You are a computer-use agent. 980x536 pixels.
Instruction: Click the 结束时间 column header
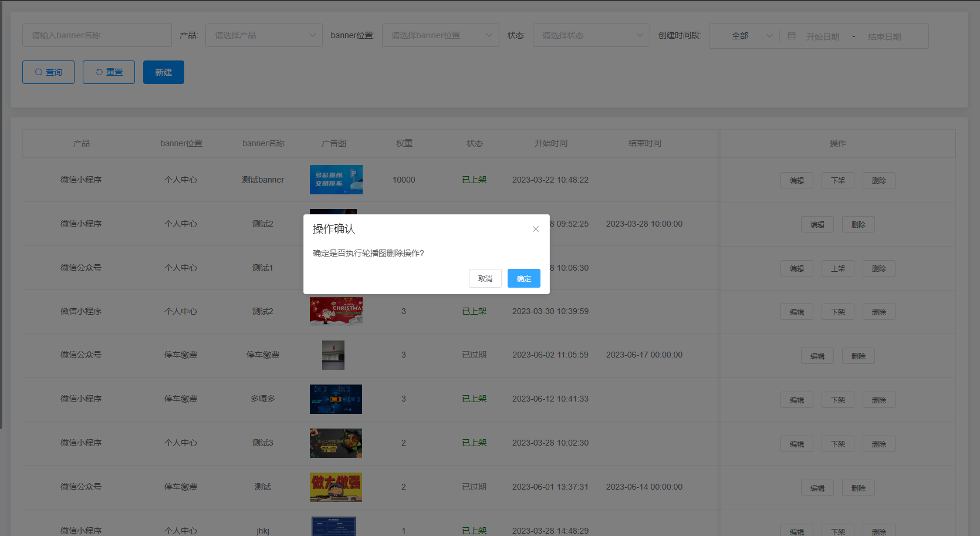coord(644,143)
